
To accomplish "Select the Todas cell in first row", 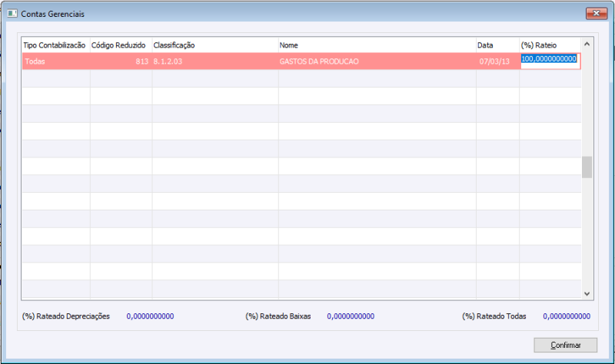I will tap(55, 61).
